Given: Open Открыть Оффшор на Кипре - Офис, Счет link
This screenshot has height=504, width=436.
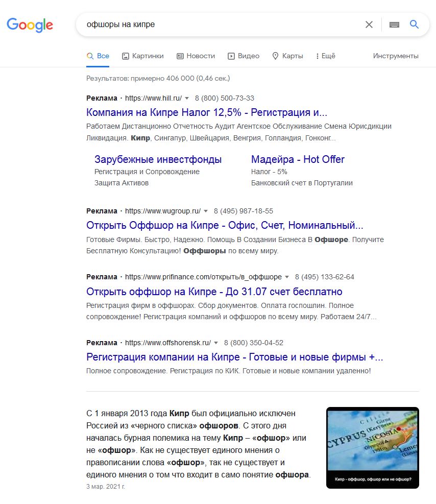Looking at the screenshot, I should (225, 225).
